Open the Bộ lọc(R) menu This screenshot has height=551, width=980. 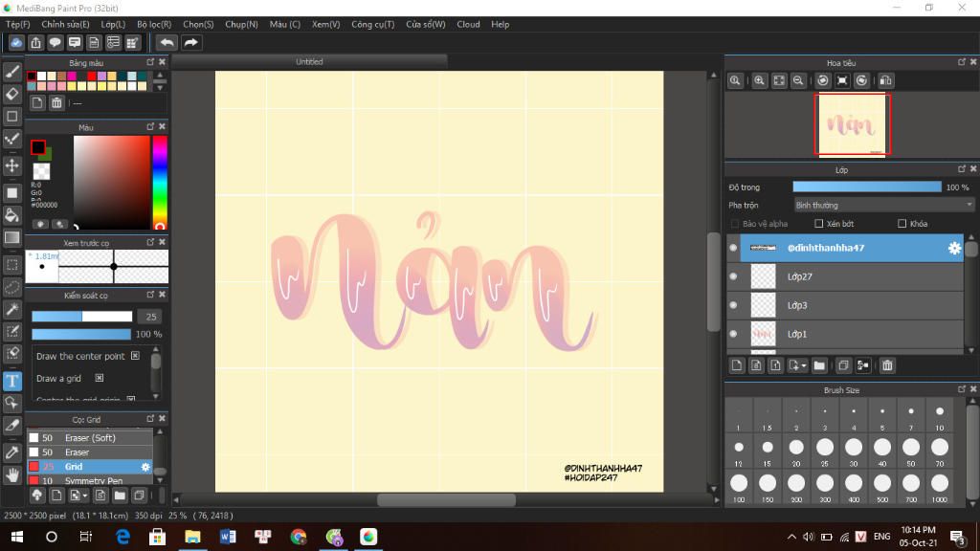[x=154, y=24]
